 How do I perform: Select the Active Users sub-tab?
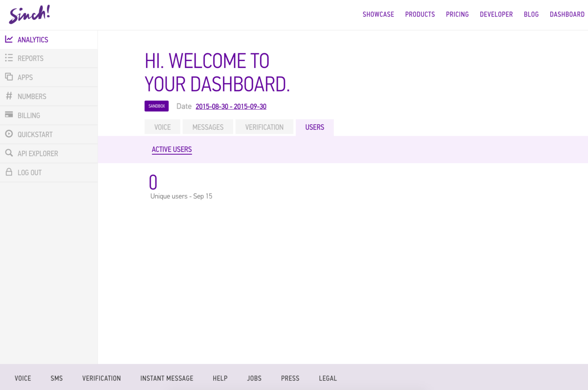pyautogui.click(x=172, y=149)
